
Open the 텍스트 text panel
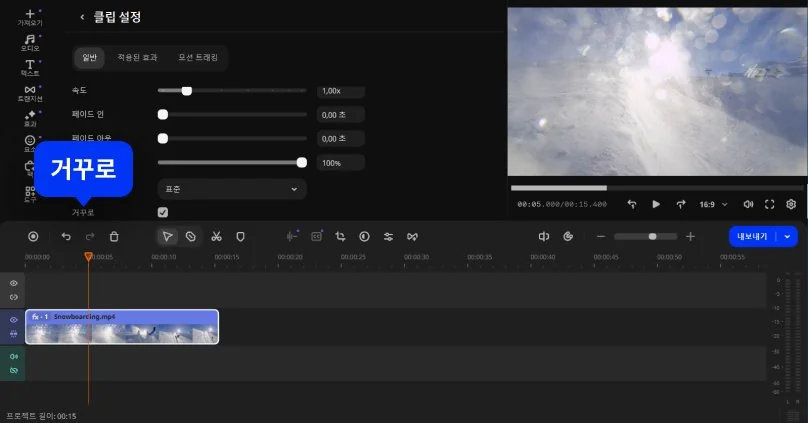click(29, 68)
